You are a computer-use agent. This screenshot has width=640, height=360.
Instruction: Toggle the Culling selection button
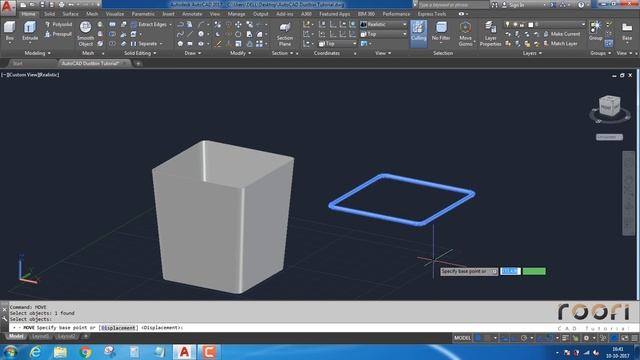click(418, 33)
